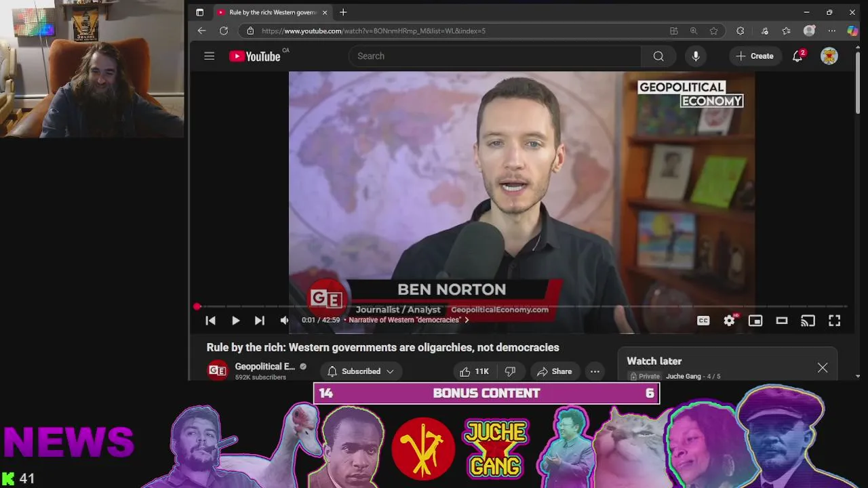
Task: Open the Subscribed notification dropdown
Action: (x=361, y=371)
